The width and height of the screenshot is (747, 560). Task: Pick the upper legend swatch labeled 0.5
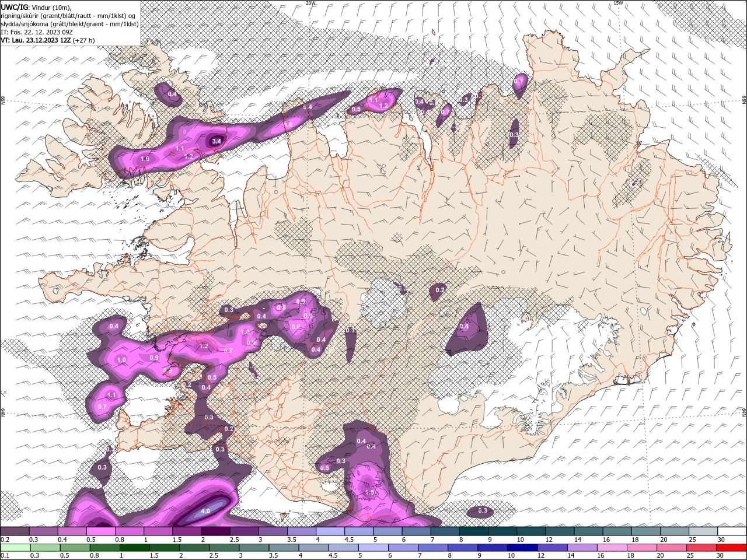[101, 532]
